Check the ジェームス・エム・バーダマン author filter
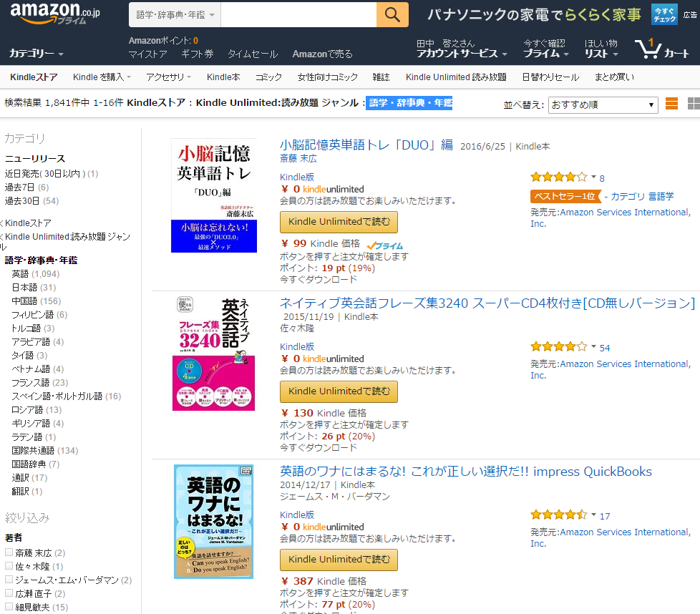The height and width of the screenshot is (614, 700). coord(9,579)
